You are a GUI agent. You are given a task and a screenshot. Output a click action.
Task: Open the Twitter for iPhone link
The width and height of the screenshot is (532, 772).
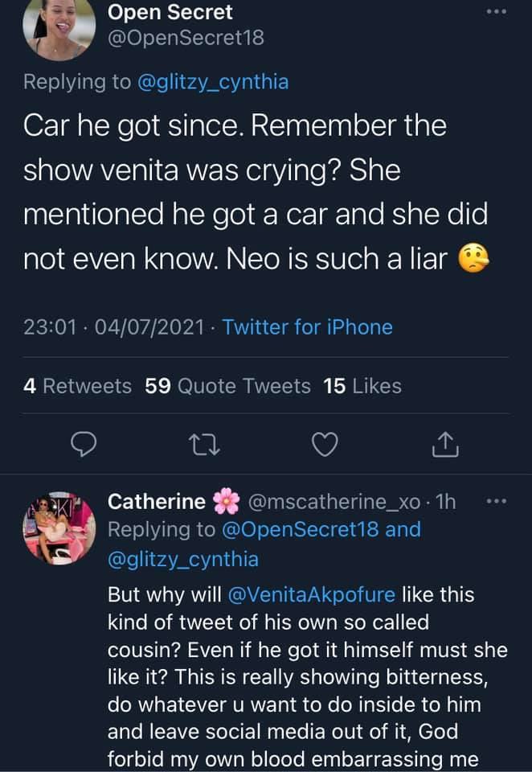point(307,327)
